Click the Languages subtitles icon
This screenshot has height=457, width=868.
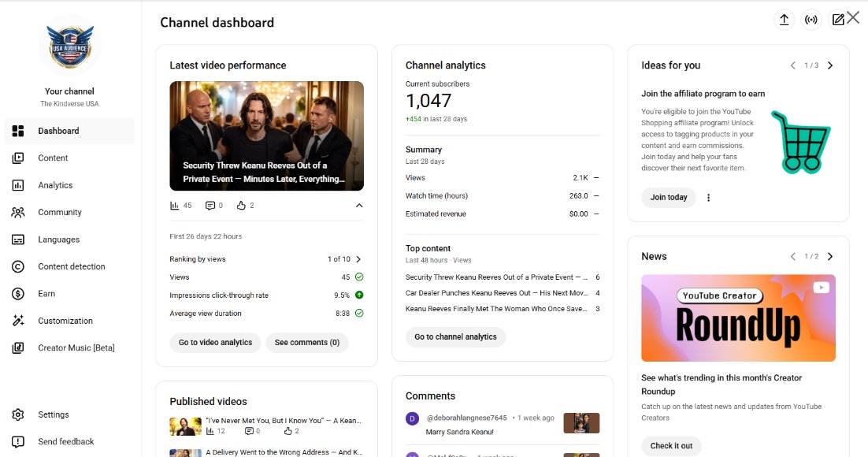click(x=17, y=240)
